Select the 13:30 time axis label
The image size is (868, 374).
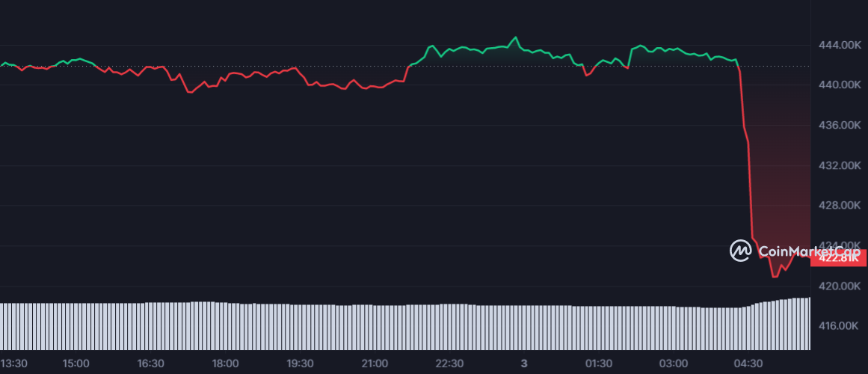coord(13,364)
